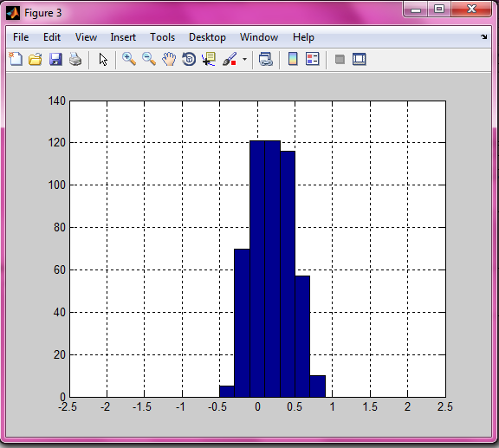Click the New Figure icon
This screenshot has height=448, width=499.
tap(16, 59)
